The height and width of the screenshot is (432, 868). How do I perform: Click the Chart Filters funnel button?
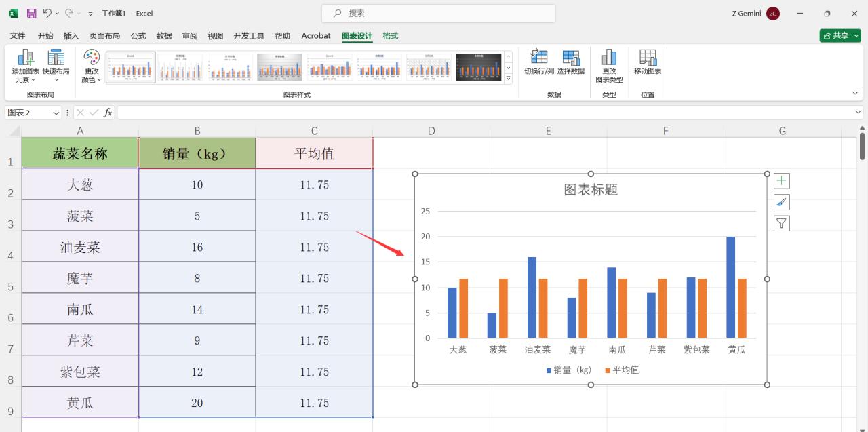[782, 223]
